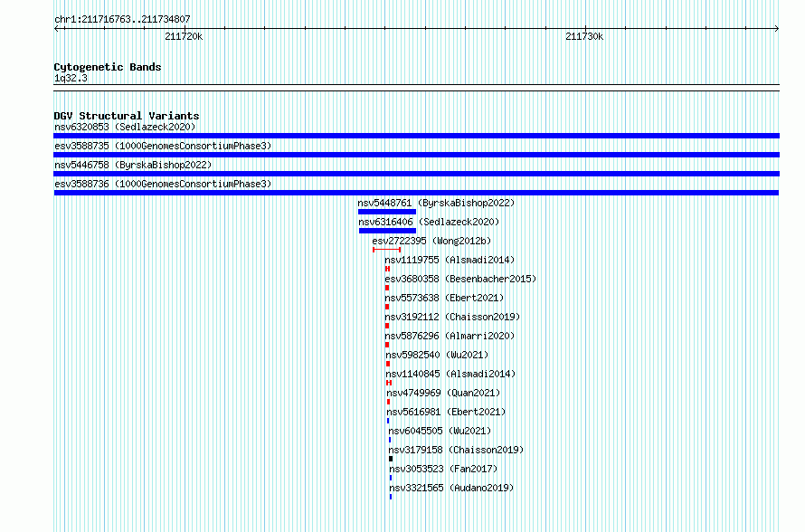
Task: Open variant label nsv5446758 (ByrskaBishop2022)
Action: (133, 165)
